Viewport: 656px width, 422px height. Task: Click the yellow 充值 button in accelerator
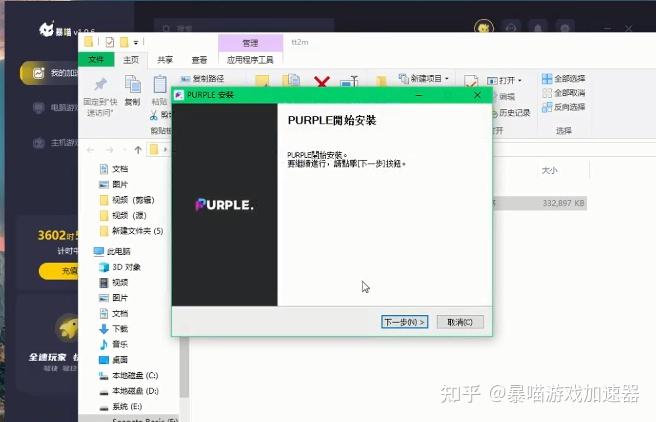[59, 271]
